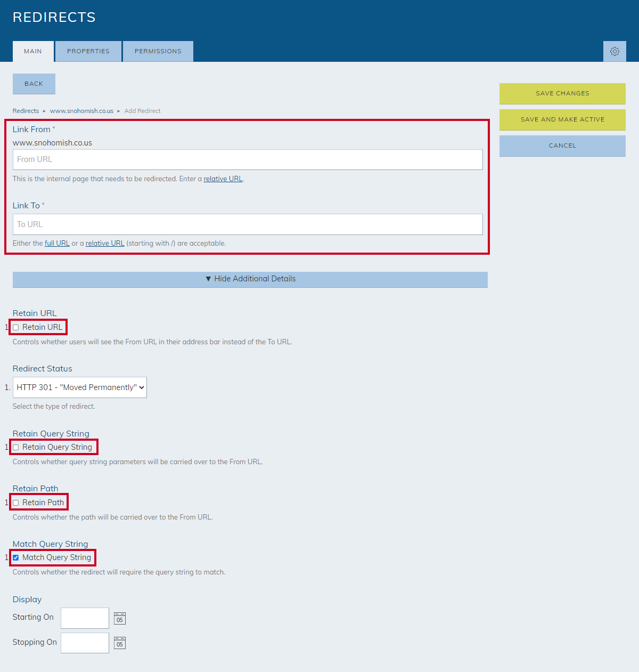Click the Back button
Image resolution: width=639 pixels, height=672 pixels.
(x=34, y=84)
